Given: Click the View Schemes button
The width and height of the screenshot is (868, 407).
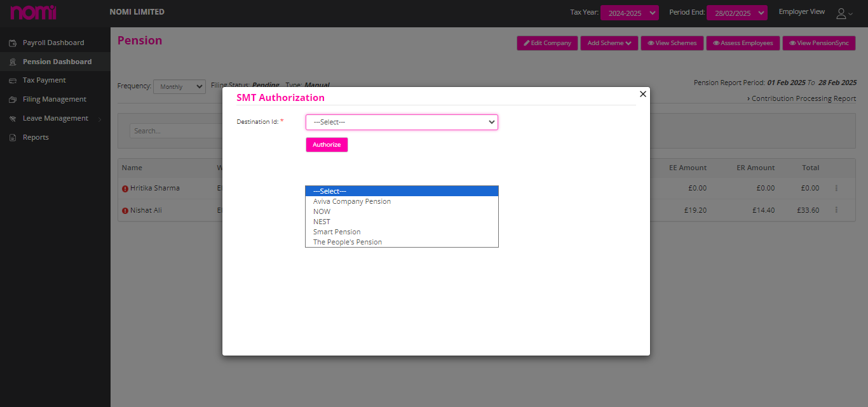Looking at the screenshot, I should (672, 43).
